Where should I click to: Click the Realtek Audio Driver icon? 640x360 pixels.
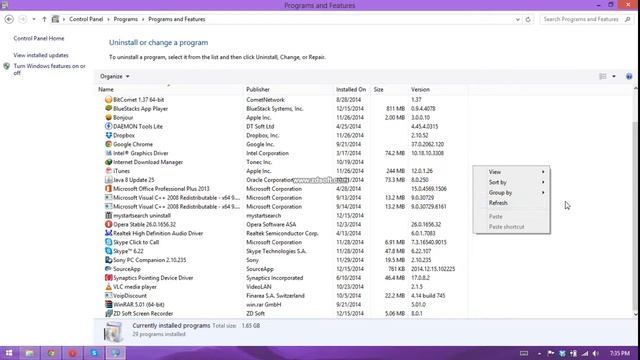point(108,233)
